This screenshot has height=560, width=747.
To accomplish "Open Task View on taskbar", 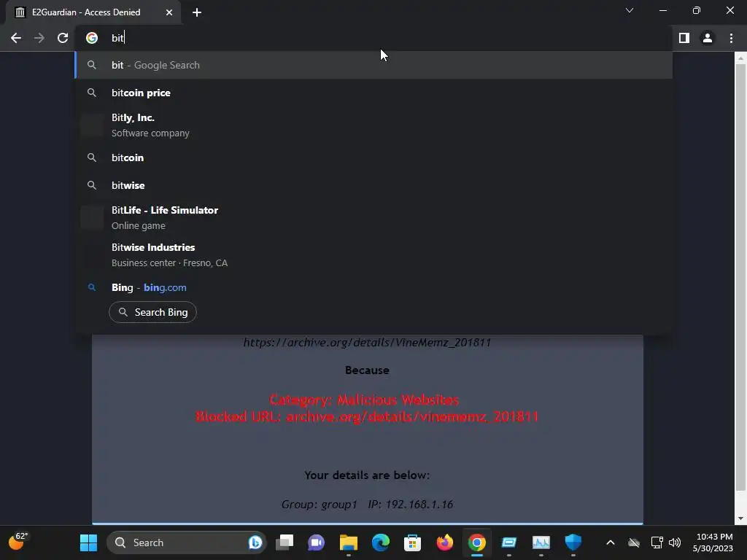I will (285, 542).
